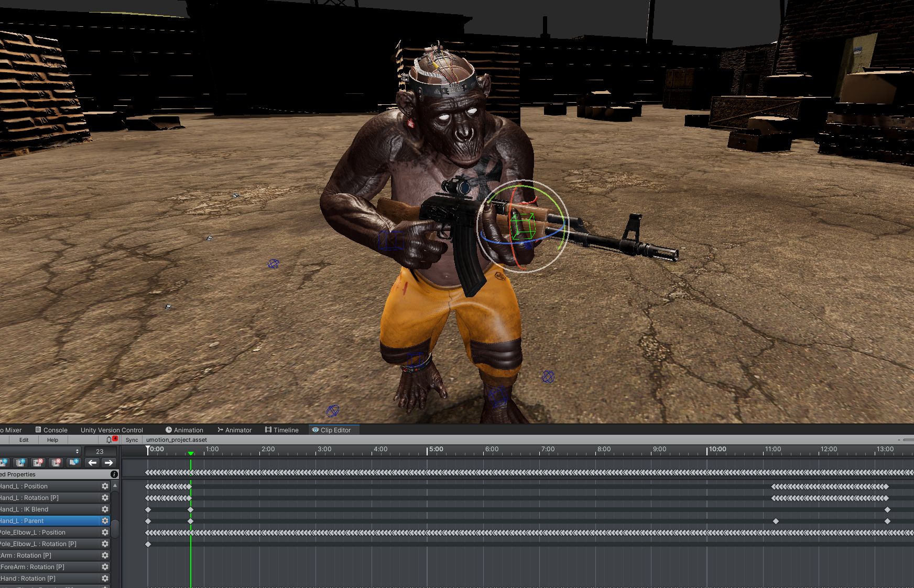Viewport: 914px width, 588px height.
Task: Go to next keyframe with right arrow
Action: (x=108, y=462)
